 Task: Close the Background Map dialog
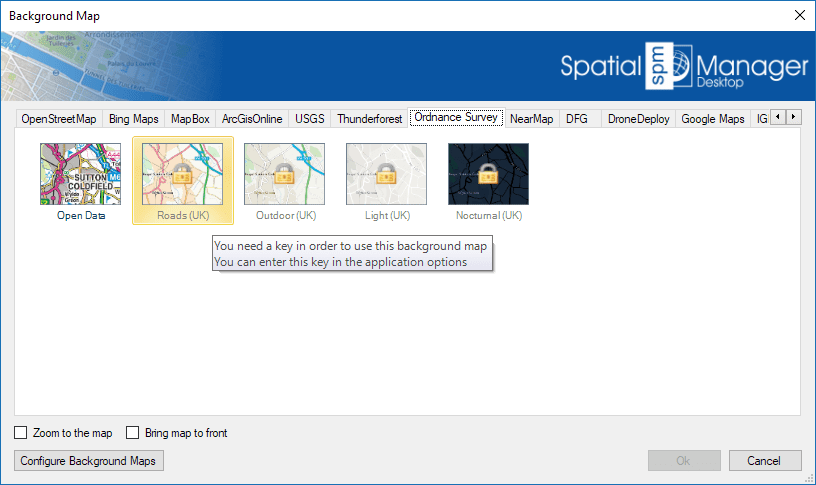pyautogui.click(x=798, y=15)
